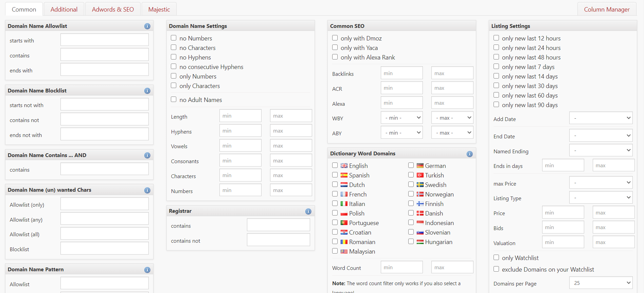The image size is (644, 293).
Task: Expand the Listing Type dropdown
Action: (601, 197)
